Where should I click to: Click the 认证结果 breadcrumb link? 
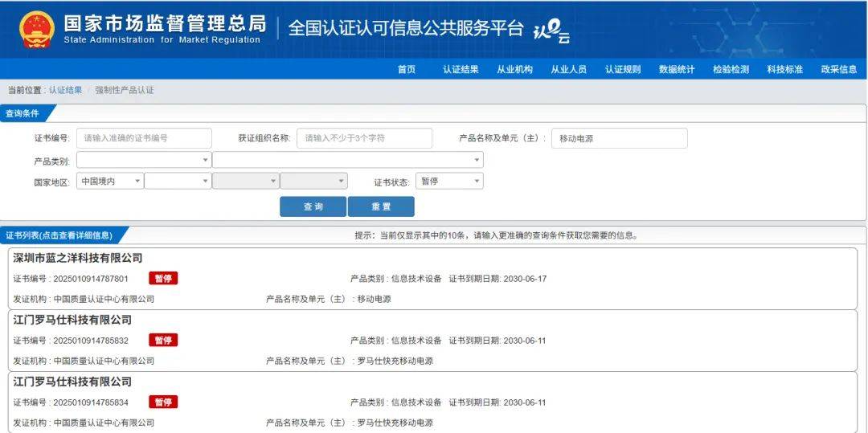[65, 90]
